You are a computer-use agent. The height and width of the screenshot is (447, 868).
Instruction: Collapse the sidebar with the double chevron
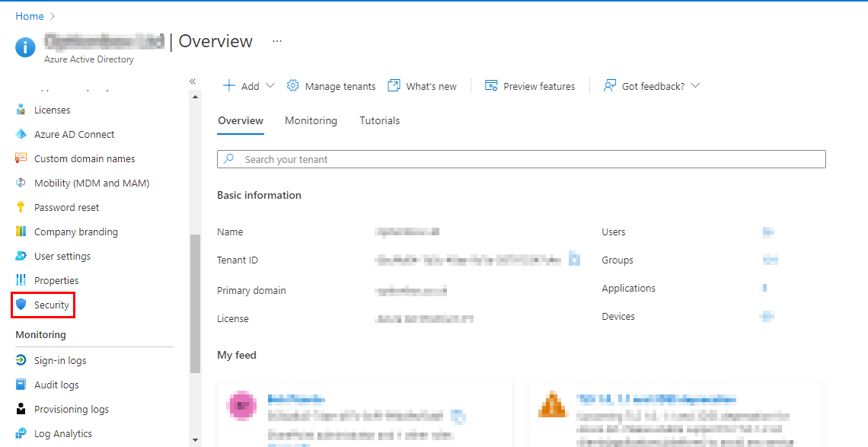click(193, 81)
